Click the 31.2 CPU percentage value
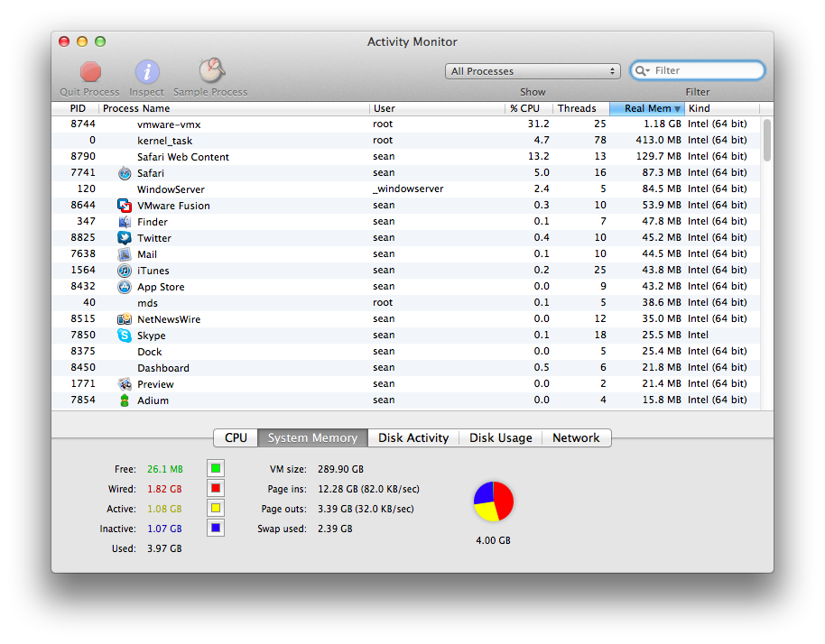The width and height of the screenshot is (825, 644). coord(538,124)
